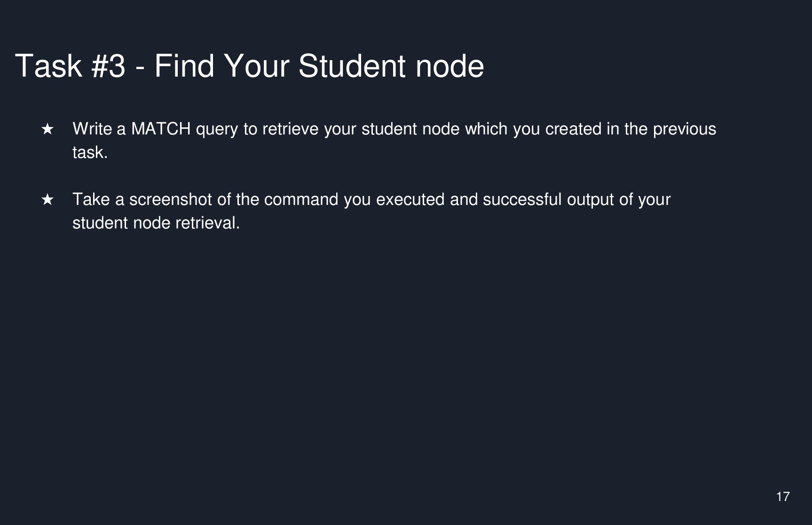
Task: Click the word "previous" in the first bullet
Action: [684, 129]
